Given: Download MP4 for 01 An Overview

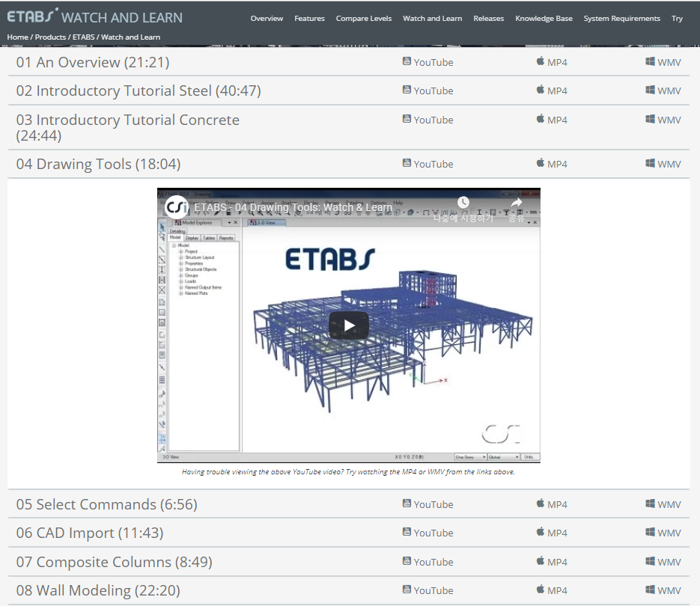Looking at the screenshot, I should pyautogui.click(x=552, y=62).
